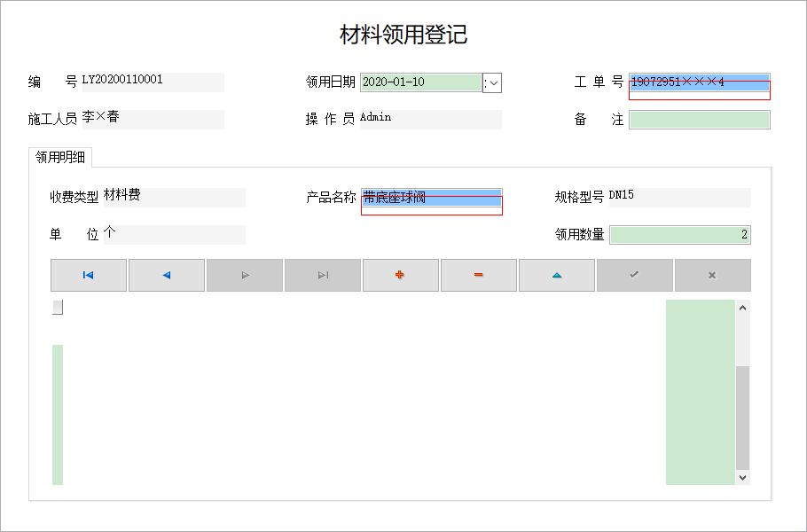Select the grid row indicator box
The width and height of the screenshot is (807, 532).
[58, 307]
